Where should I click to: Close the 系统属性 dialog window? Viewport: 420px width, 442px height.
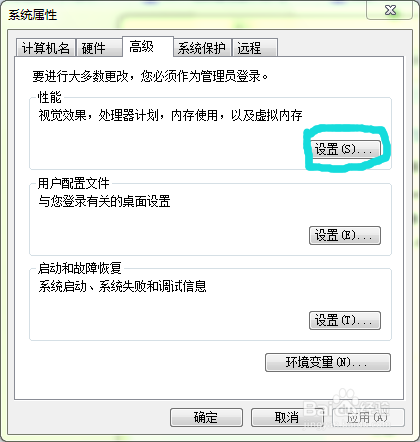coord(390,11)
